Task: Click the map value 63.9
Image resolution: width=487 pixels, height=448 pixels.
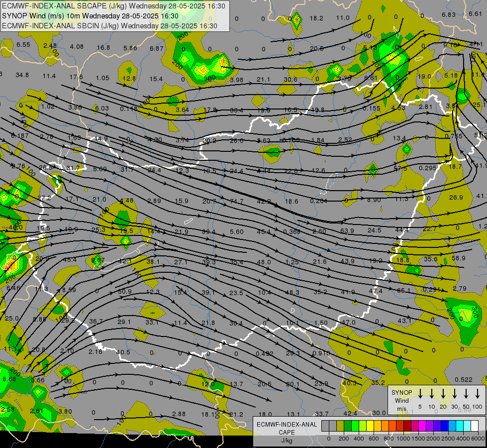Action: pyautogui.click(x=347, y=230)
